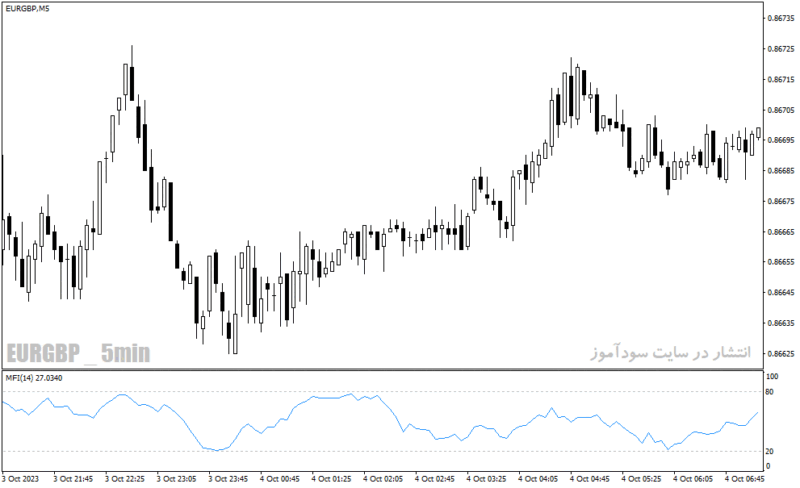Click the 4 Oct 06:45 time label
800x488 pixels.
(745, 479)
